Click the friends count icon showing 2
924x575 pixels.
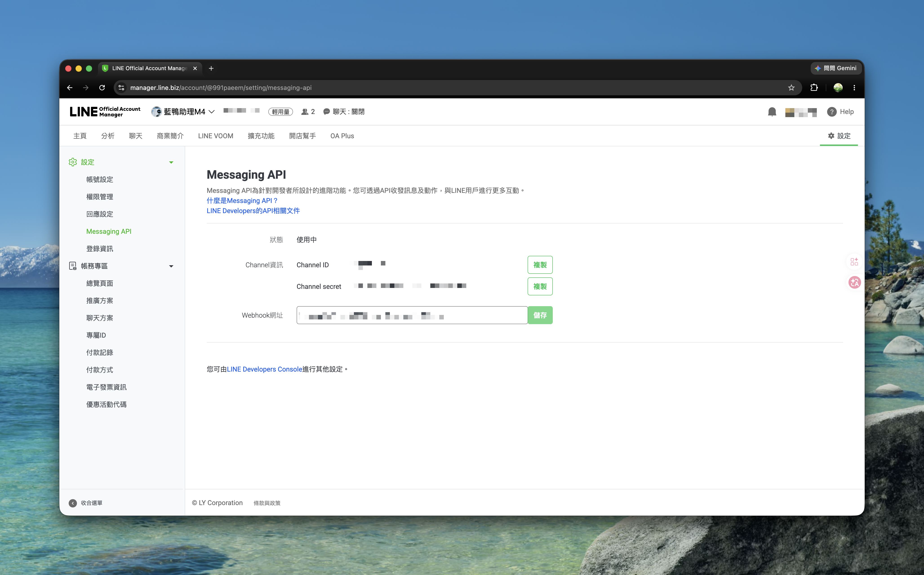[x=304, y=112]
